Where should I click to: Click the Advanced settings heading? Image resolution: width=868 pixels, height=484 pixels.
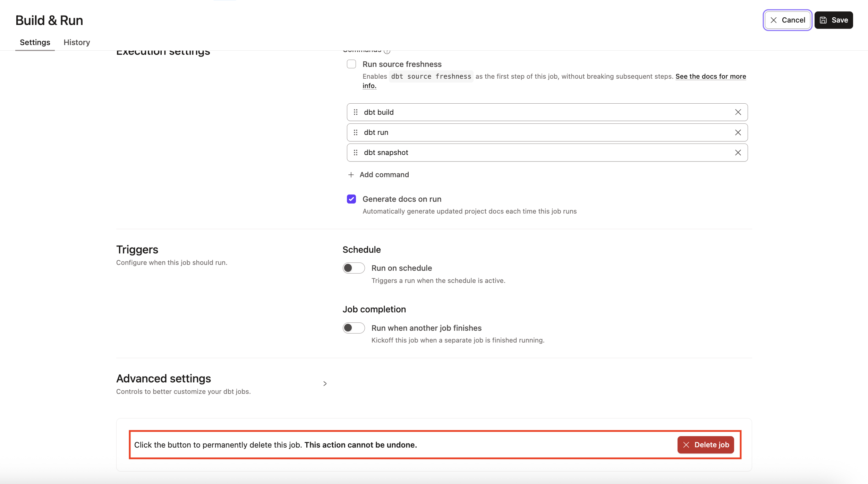click(x=163, y=379)
